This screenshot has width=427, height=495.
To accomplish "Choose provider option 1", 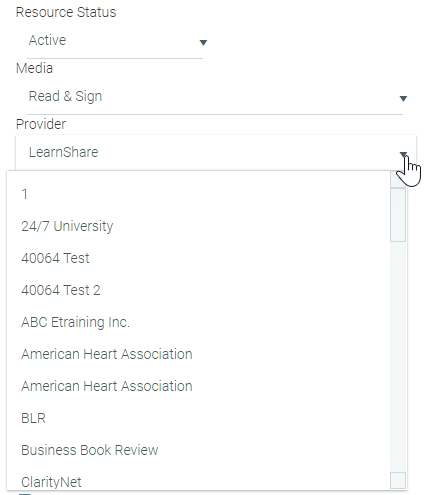I will tap(198, 194).
